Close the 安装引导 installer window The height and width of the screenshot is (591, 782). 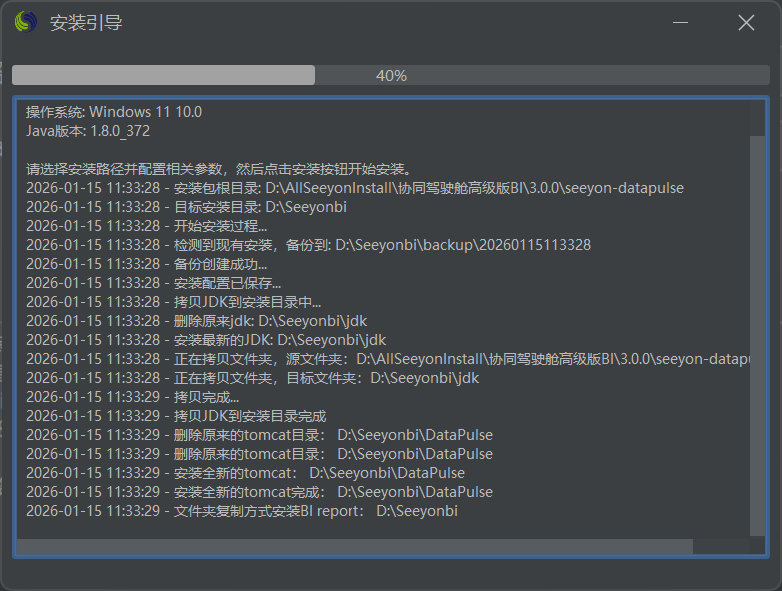[746, 22]
